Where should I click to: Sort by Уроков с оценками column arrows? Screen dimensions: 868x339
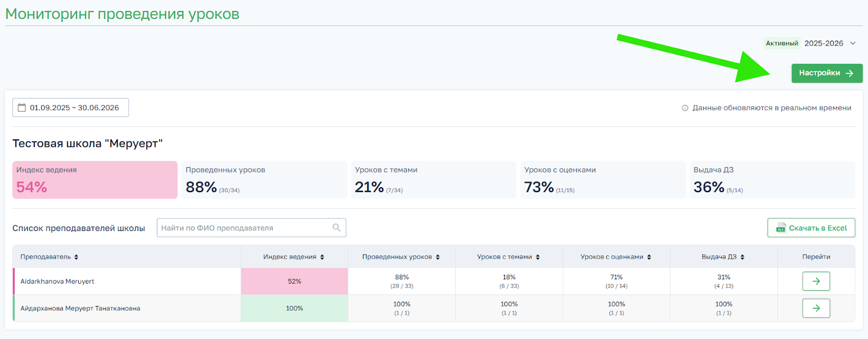(x=649, y=257)
